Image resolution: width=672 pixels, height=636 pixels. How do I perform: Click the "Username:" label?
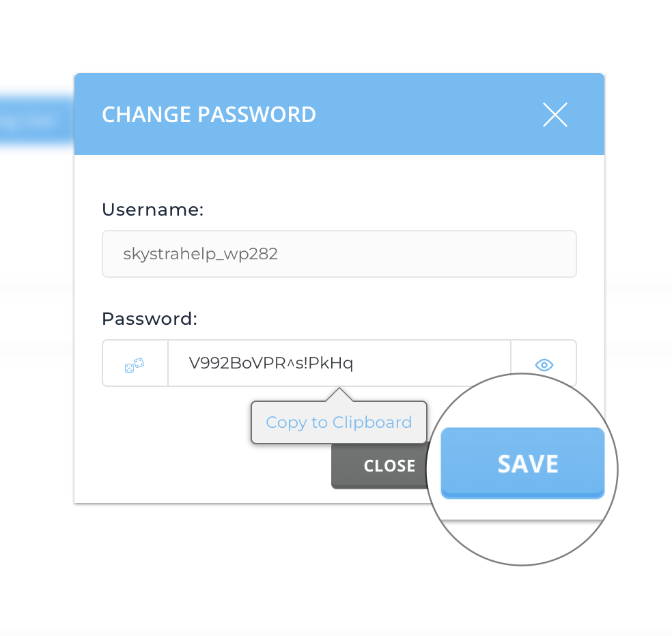[x=153, y=209]
